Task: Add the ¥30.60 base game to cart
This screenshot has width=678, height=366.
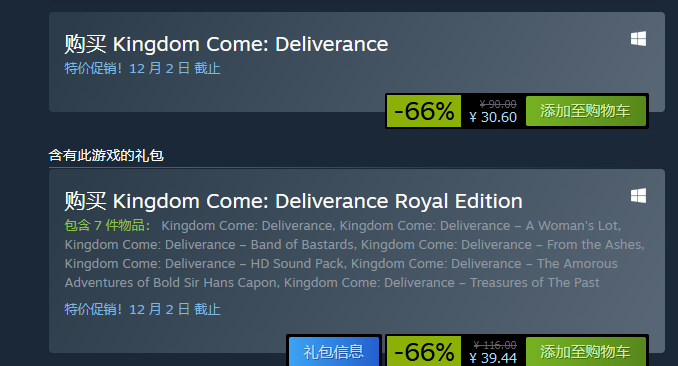Action: (x=585, y=111)
